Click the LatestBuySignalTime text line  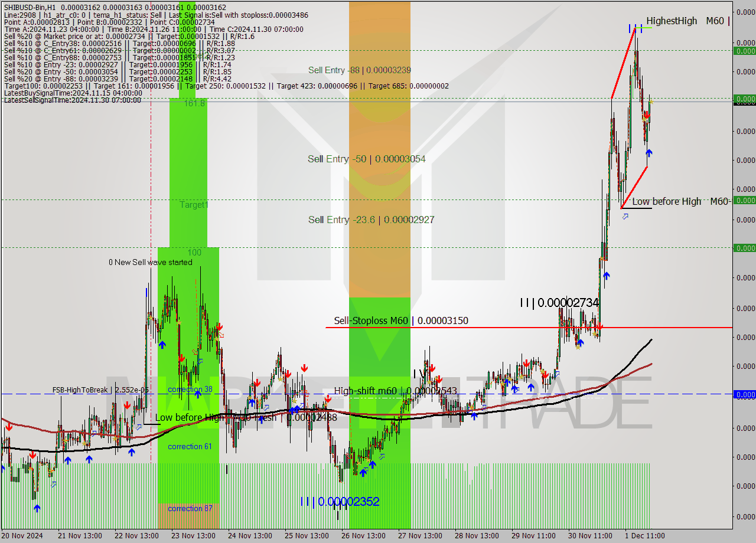pos(73,93)
